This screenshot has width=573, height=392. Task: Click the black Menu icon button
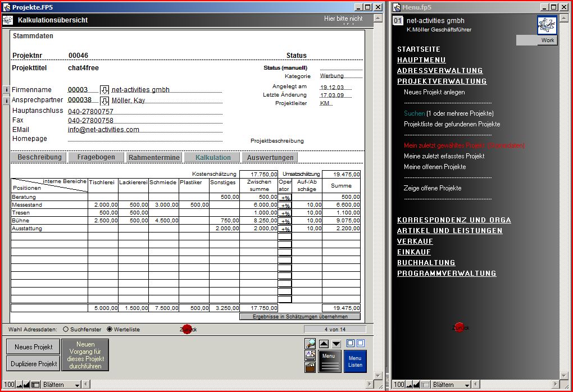point(329,361)
